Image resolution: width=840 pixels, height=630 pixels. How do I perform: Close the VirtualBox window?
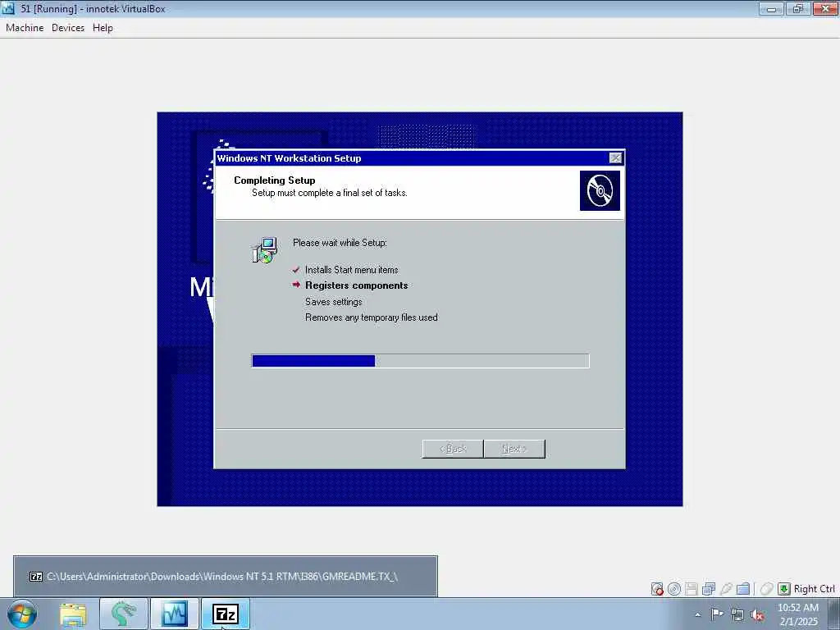[825, 8]
